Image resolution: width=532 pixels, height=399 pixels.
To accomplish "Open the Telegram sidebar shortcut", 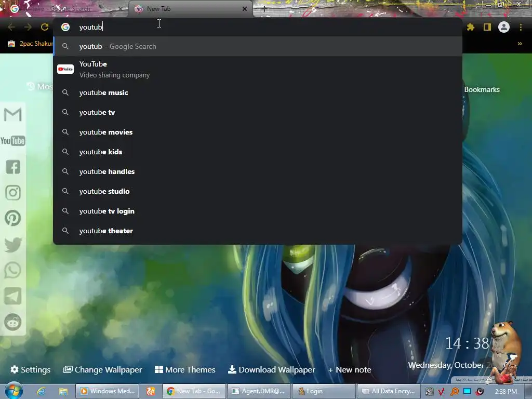I will (x=13, y=296).
